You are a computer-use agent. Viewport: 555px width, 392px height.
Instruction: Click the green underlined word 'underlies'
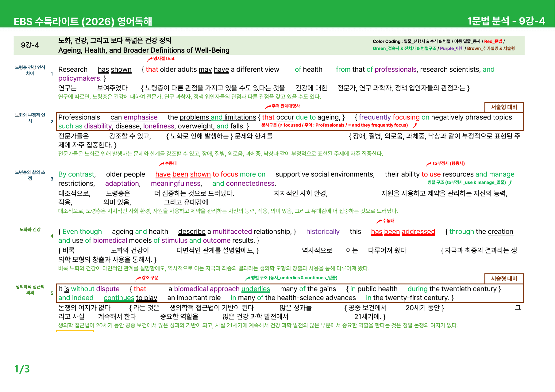click(256, 289)
